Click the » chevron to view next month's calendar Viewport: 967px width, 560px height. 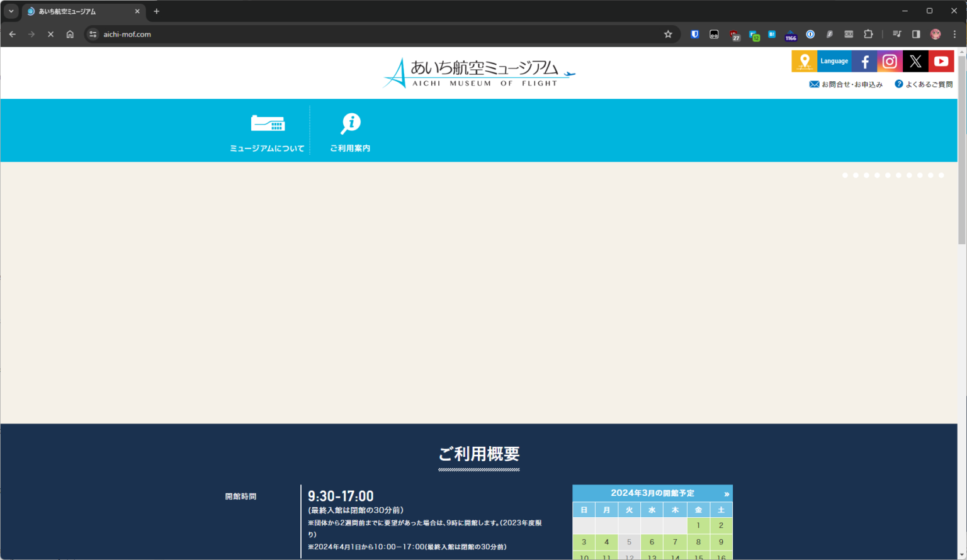[x=727, y=494]
